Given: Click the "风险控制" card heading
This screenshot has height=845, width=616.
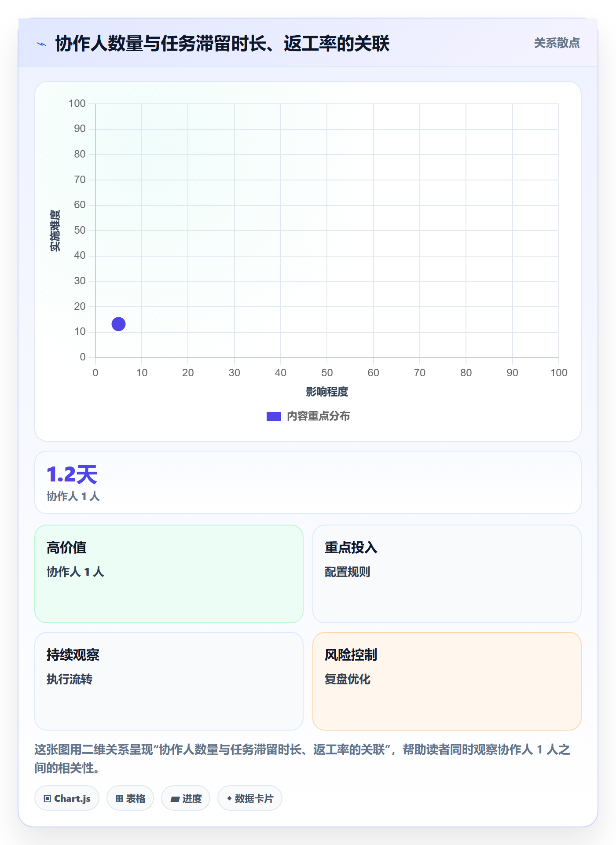Looking at the screenshot, I should pyautogui.click(x=351, y=655).
